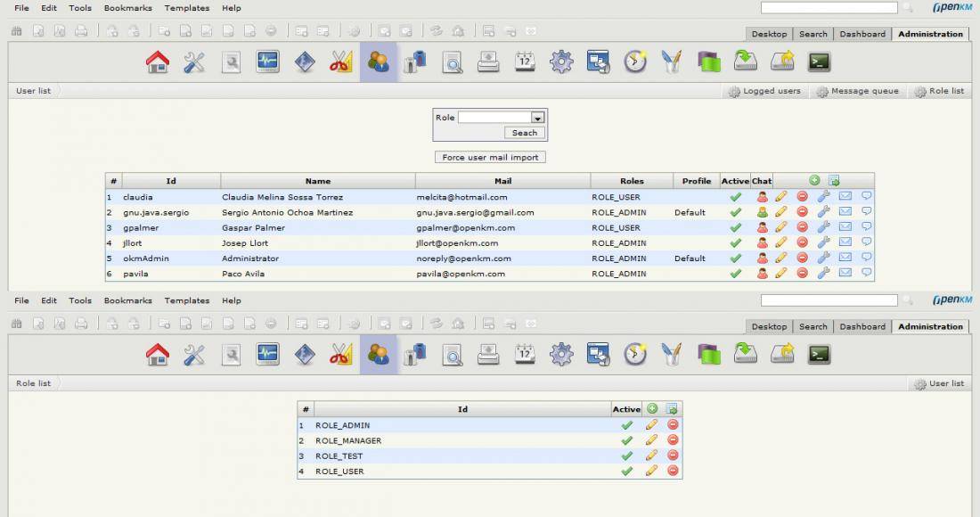Click the Search button under Role filter
Image resolution: width=980 pixels, height=517 pixels.
click(x=525, y=133)
